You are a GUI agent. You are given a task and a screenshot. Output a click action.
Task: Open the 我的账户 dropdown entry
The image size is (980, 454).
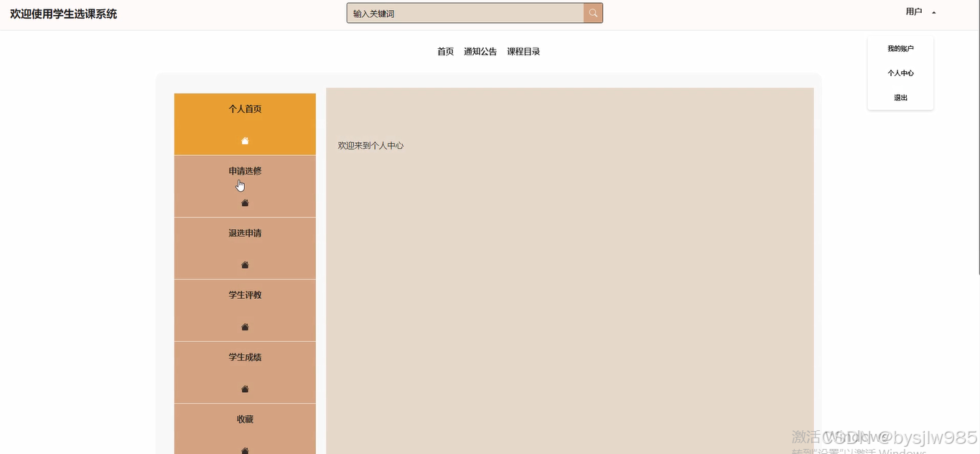pyautogui.click(x=900, y=48)
